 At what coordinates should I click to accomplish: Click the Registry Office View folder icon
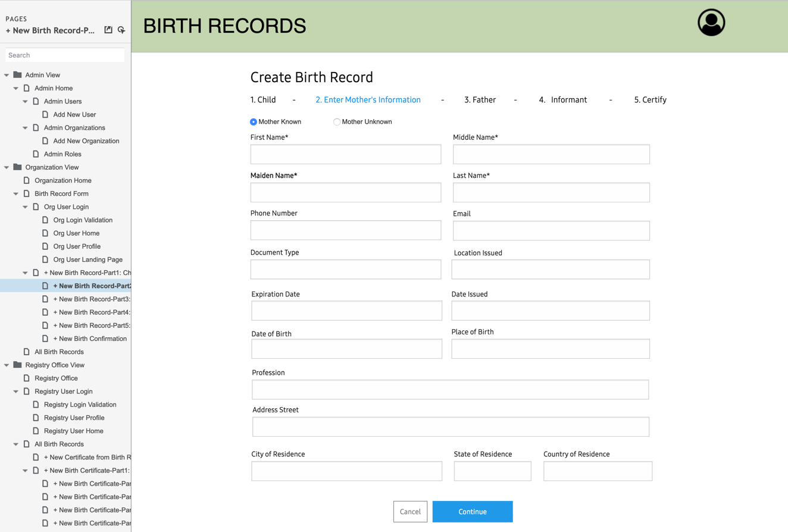18,365
